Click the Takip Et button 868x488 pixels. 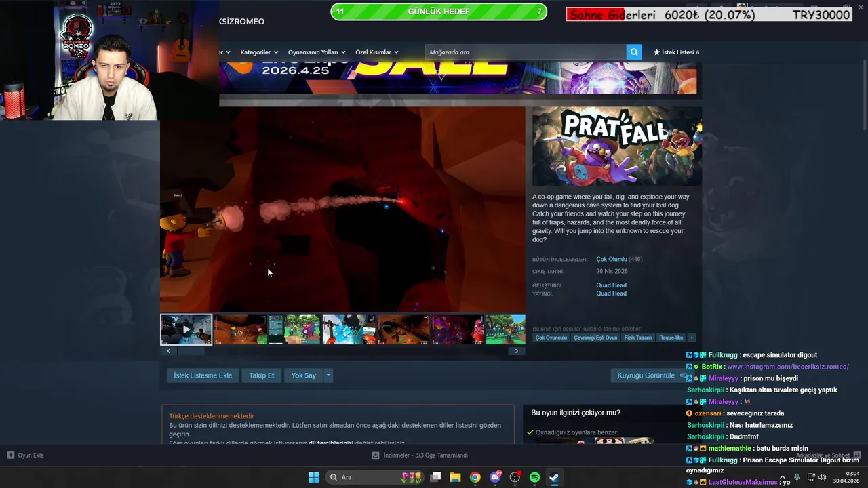[x=262, y=375]
